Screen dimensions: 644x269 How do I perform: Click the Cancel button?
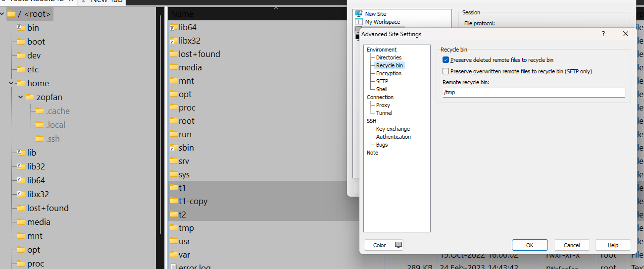click(x=572, y=245)
